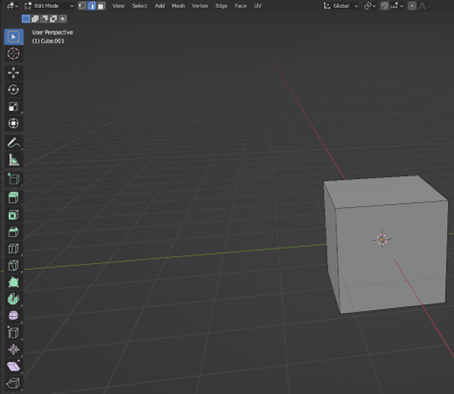The image size is (454, 394).
Task: Pick the Scale tool
Action: point(13,107)
